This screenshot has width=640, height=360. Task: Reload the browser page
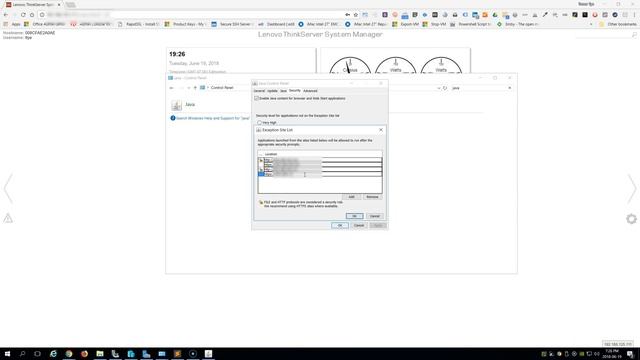tap(23, 15)
